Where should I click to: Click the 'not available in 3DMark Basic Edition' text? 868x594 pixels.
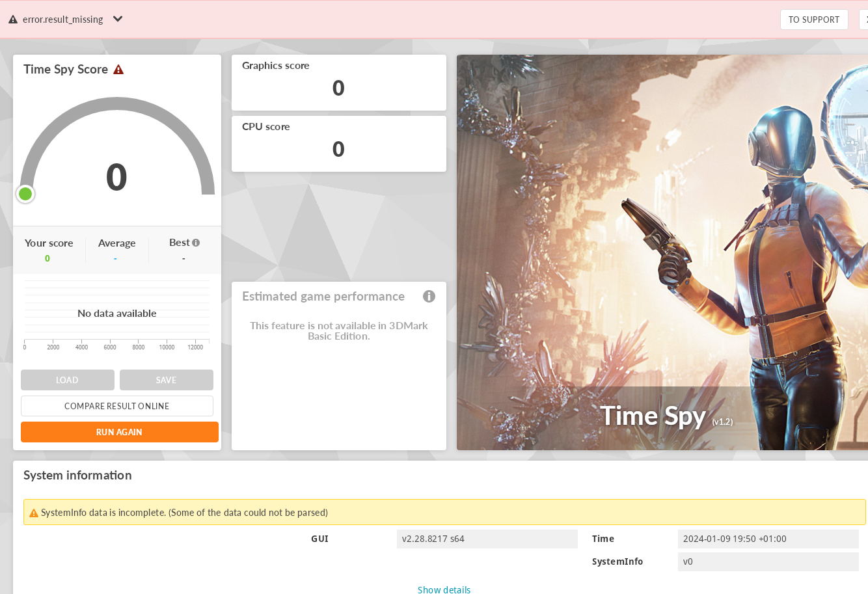click(339, 331)
